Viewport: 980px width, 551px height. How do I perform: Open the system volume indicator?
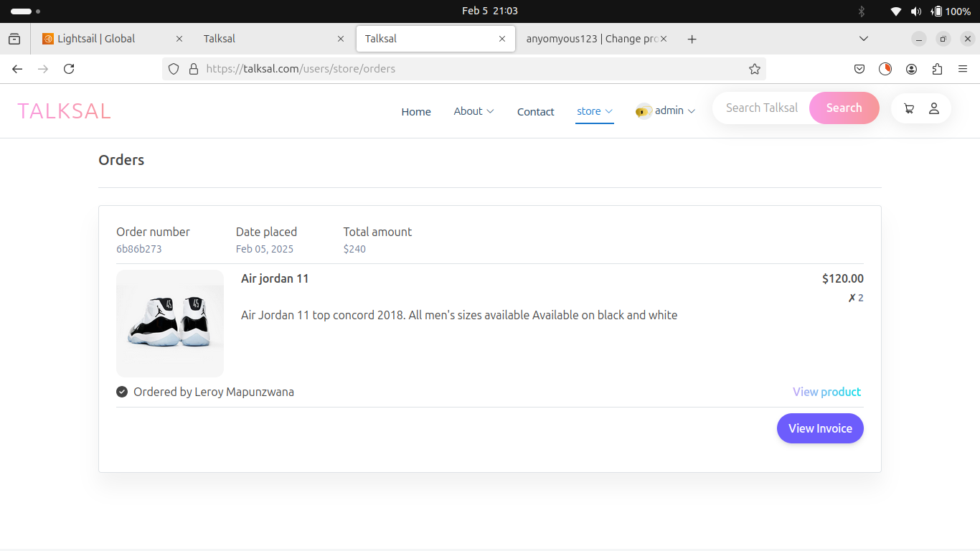point(916,11)
